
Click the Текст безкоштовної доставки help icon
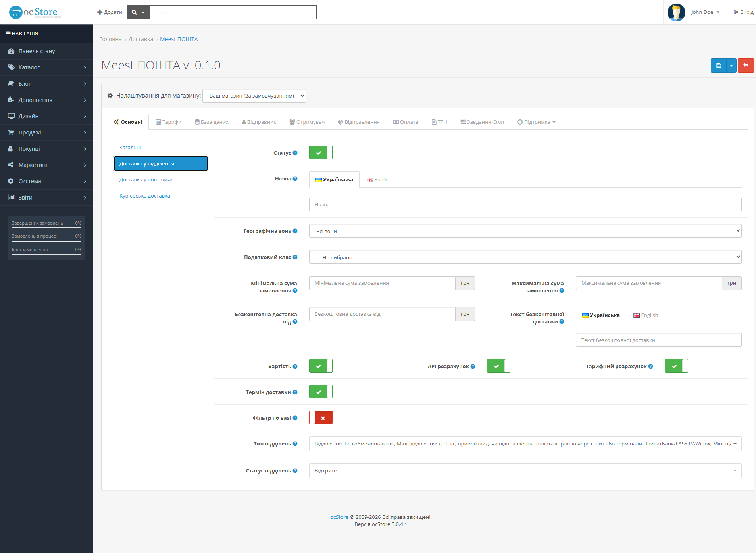pyautogui.click(x=562, y=321)
